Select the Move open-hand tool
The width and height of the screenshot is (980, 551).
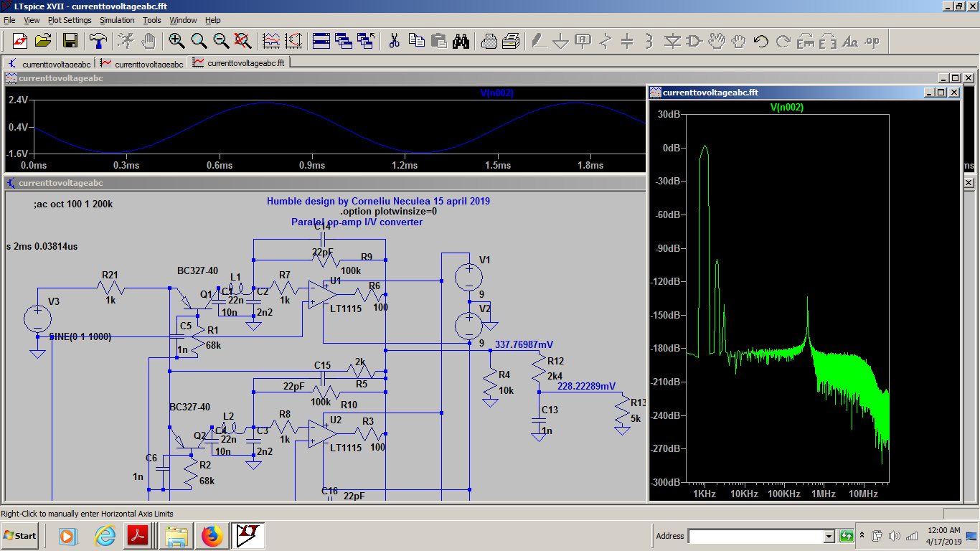tap(716, 41)
